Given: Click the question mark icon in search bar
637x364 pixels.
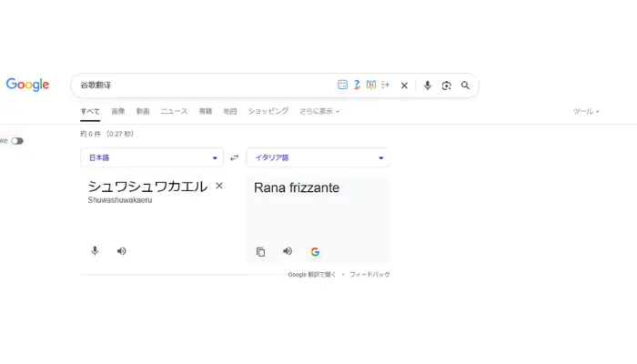Looking at the screenshot, I should [x=357, y=85].
